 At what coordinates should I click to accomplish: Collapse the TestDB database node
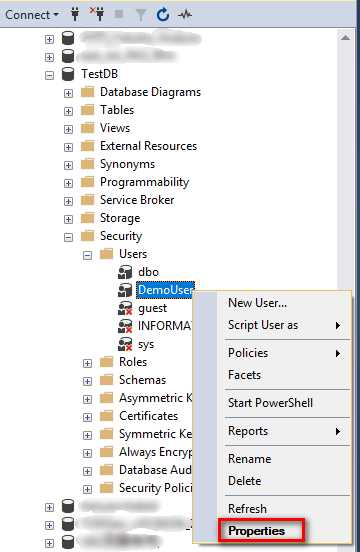click(x=49, y=75)
